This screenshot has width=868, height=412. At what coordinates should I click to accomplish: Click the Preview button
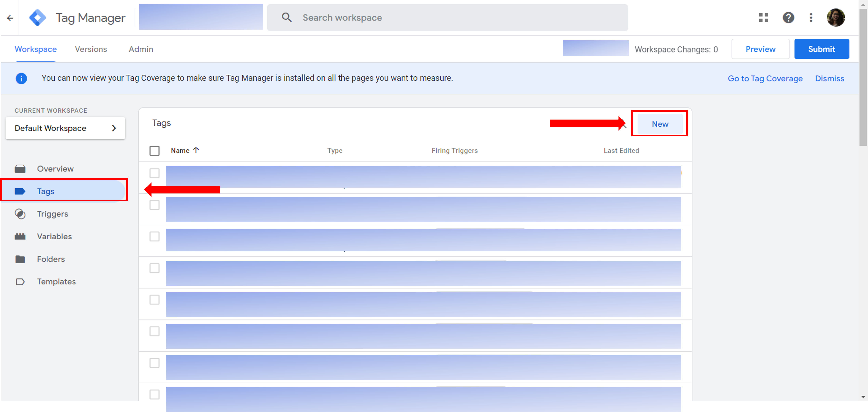(x=760, y=49)
